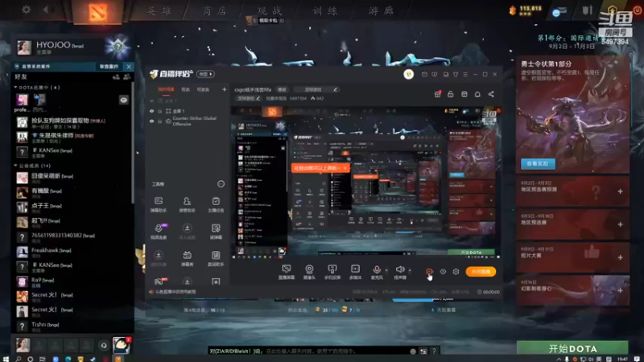Open the notification bell in streaming app
644x362 pixels.
[477, 94]
